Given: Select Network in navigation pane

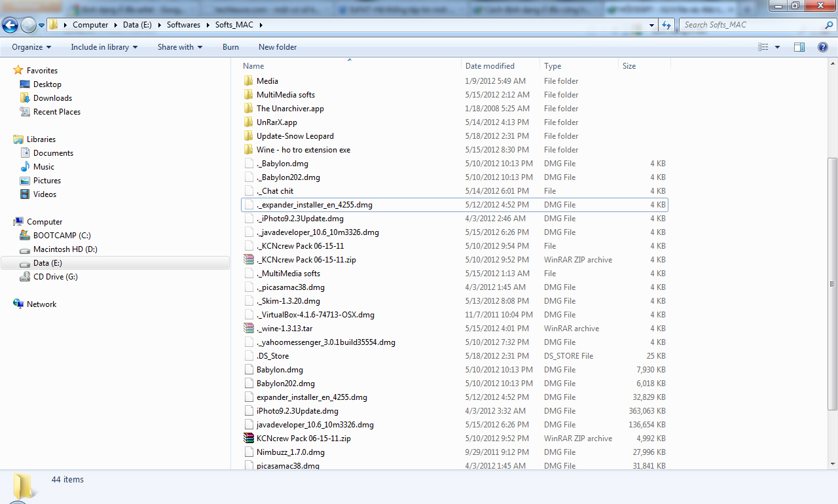Looking at the screenshot, I should coord(41,304).
